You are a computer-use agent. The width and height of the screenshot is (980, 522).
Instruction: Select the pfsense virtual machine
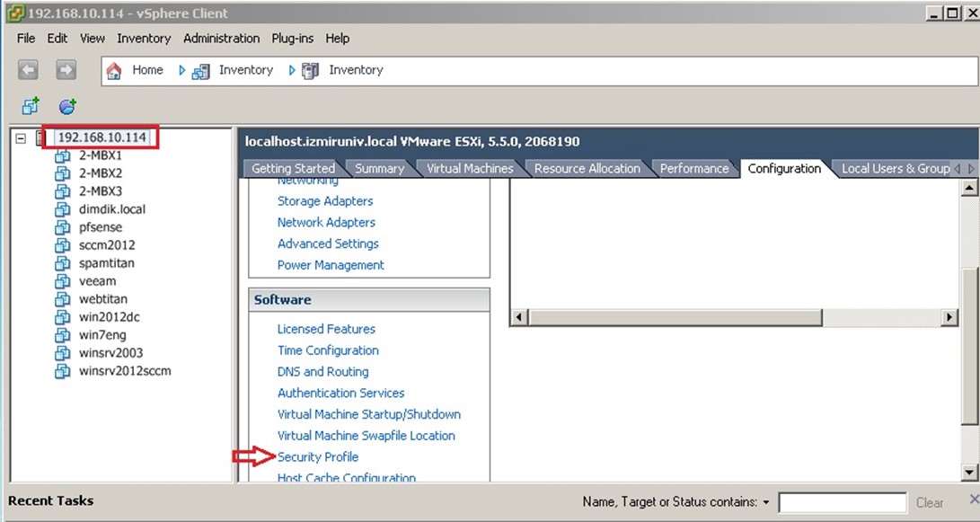pos(101,227)
